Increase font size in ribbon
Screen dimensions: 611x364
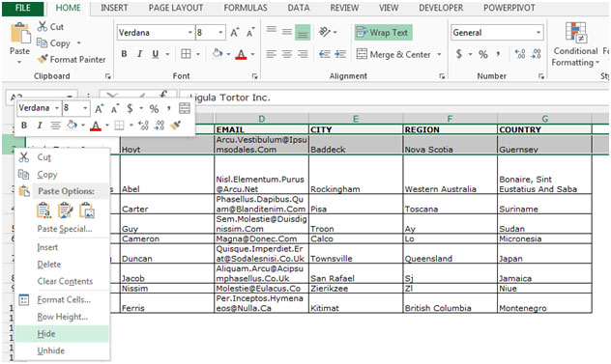coord(235,32)
